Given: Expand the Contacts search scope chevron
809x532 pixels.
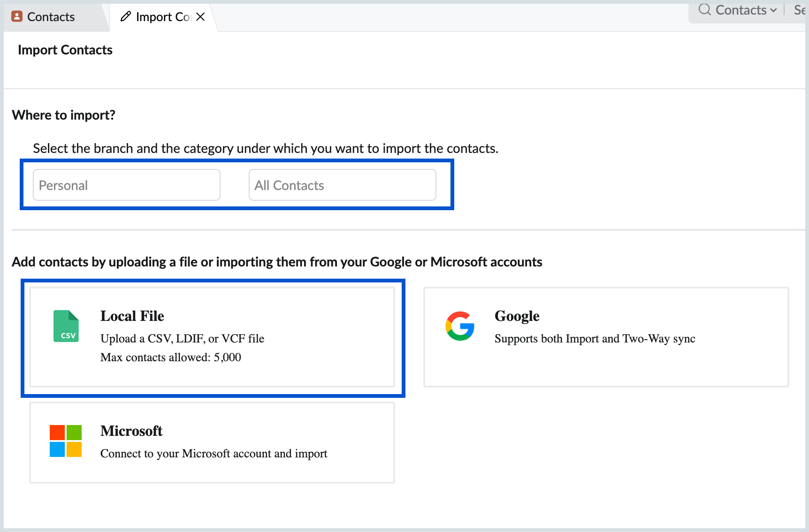Looking at the screenshot, I should [773, 10].
